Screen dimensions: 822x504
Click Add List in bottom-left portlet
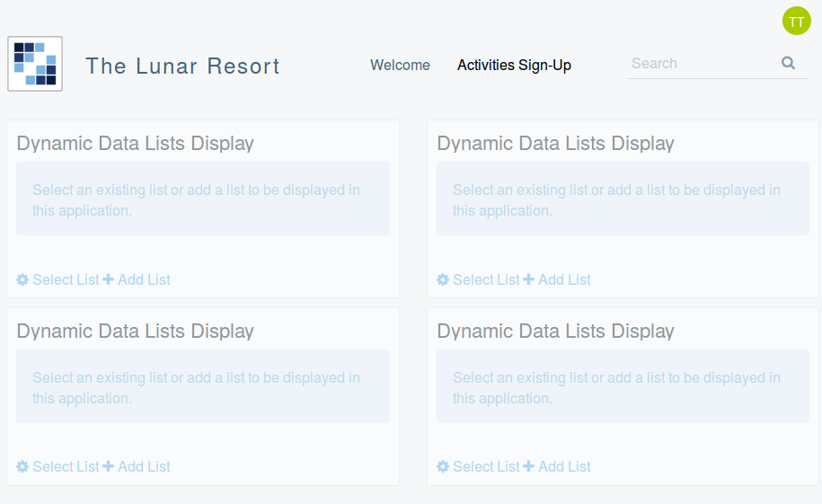[x=144, y=466]
